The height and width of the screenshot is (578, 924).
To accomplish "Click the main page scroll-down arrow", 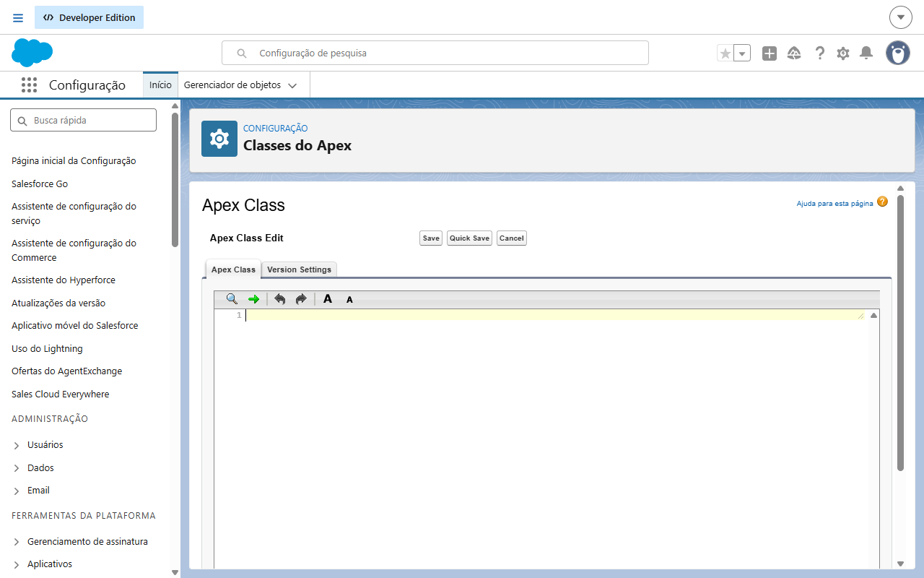I will point(900,564).
